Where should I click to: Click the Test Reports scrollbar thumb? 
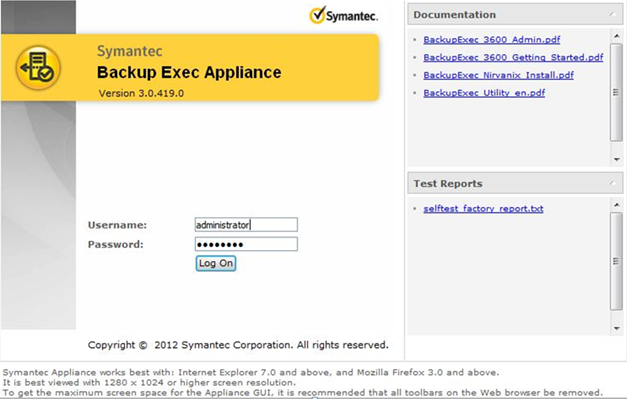click(x=616, y=261)
